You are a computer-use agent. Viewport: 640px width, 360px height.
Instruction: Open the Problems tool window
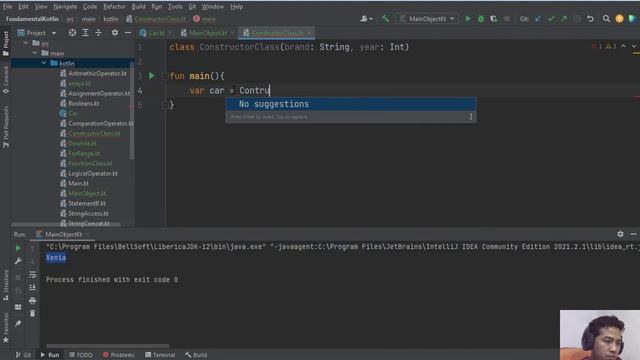pyautogui.click(x=118, y=355)
